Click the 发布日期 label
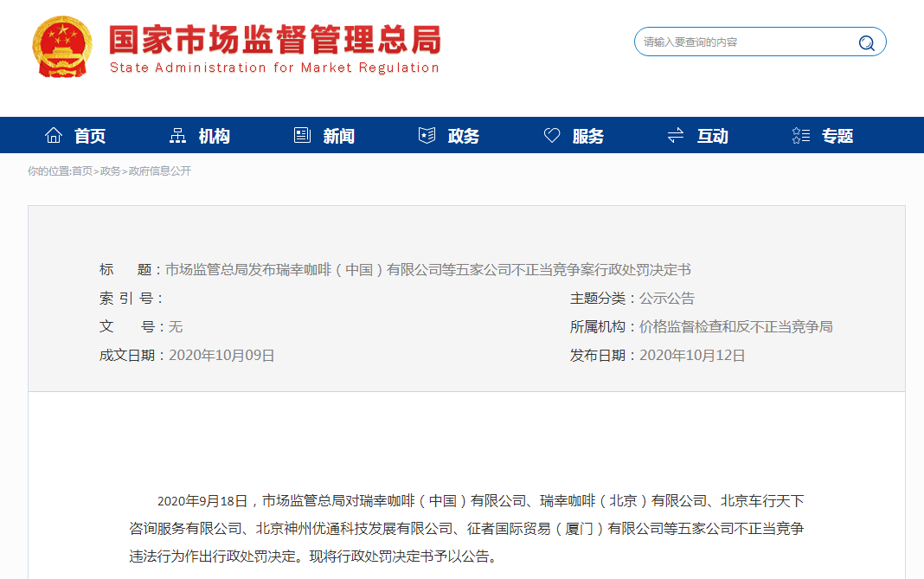 [x=603, y=355]
